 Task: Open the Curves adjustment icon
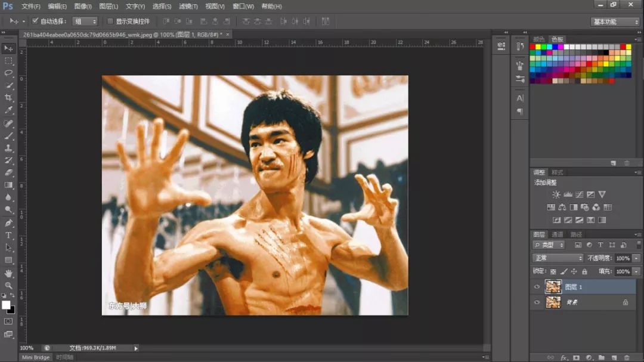[580, 194]
